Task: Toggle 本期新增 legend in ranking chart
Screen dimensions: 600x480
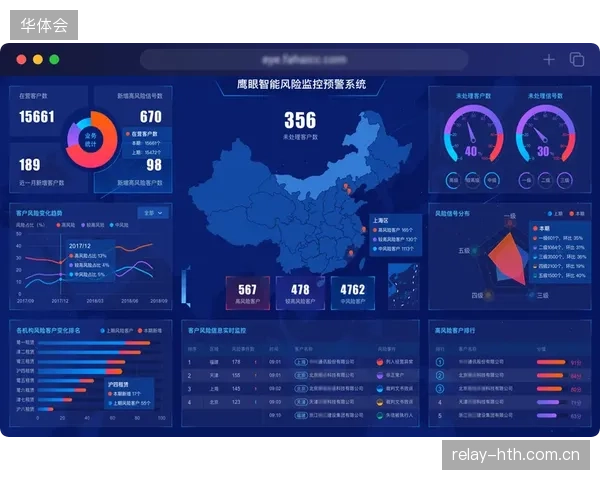Action: point(150,330)
